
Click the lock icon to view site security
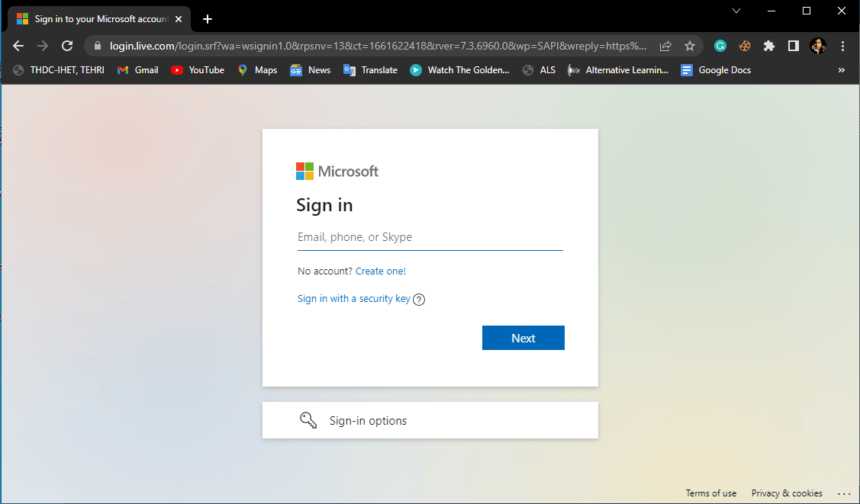pos(97,45)
